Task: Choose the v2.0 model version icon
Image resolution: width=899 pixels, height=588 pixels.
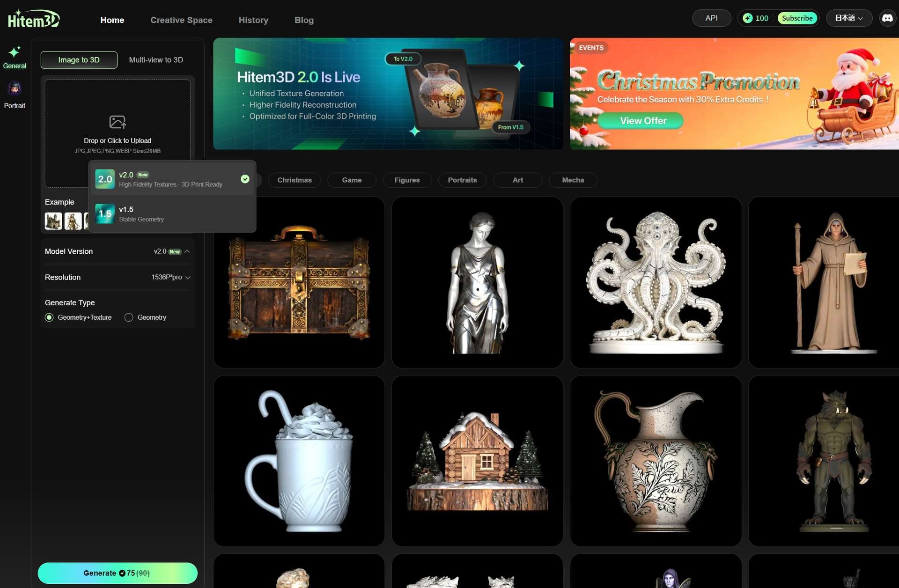Action: click(105, 179)
